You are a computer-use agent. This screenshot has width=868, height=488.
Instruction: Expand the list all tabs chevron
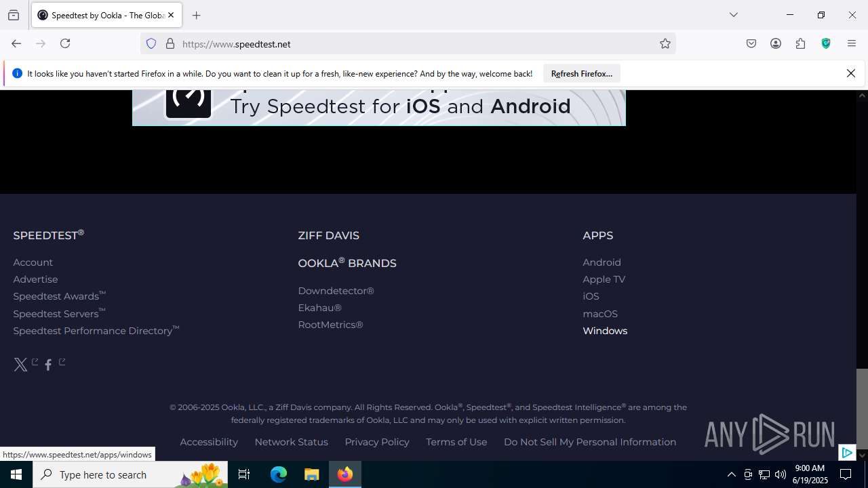(x=733, y=15)
